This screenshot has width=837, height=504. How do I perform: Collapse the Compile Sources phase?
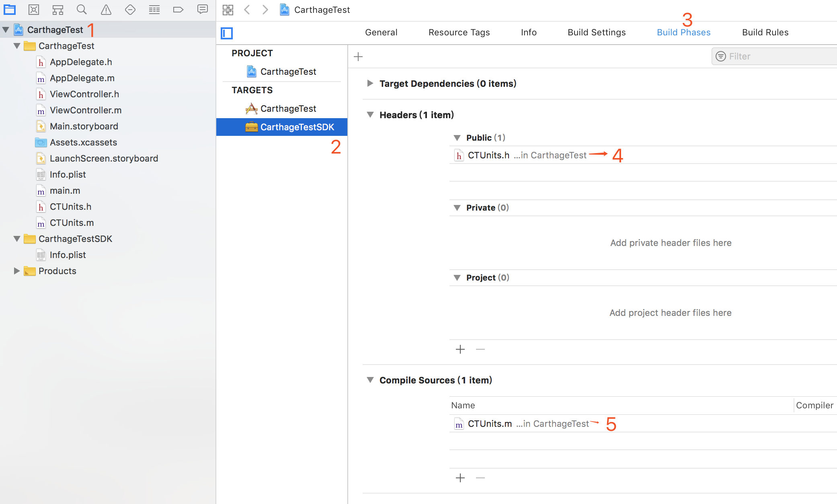370,380
